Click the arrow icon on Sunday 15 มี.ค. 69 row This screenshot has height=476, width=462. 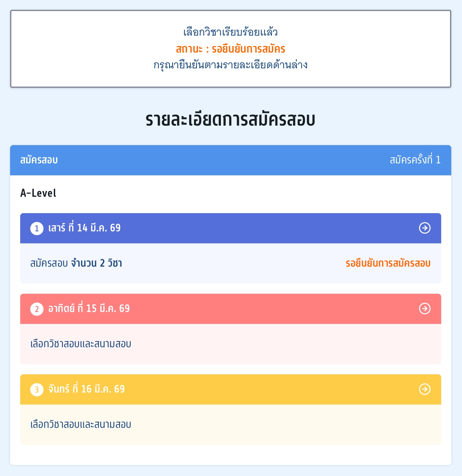point(424,309)
